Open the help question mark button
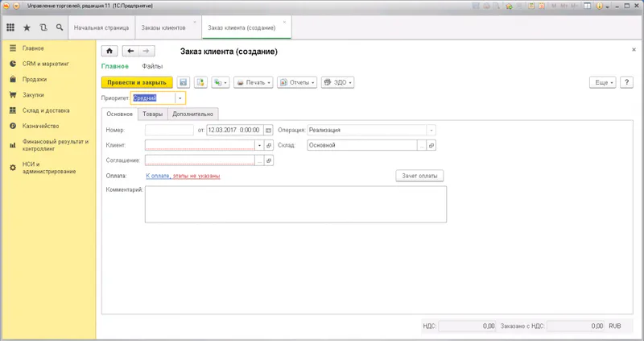The width and height of the screenshot is (644, 341). click(626, 82)
